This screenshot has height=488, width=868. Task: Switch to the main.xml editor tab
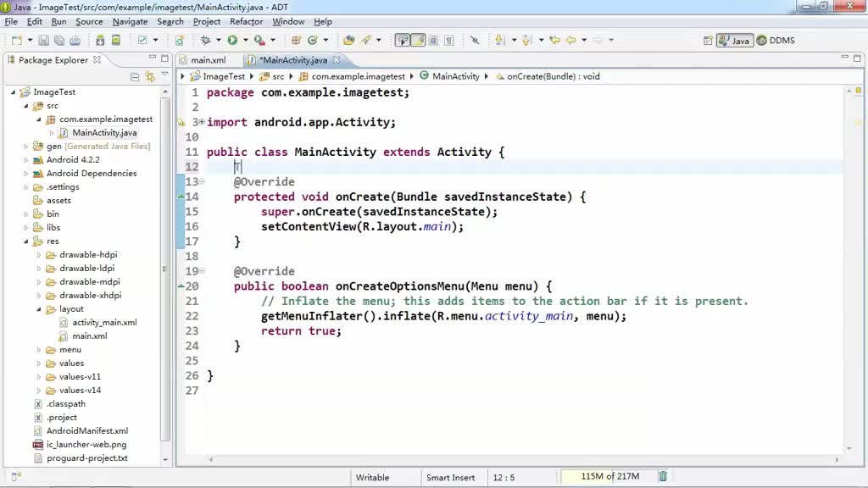click(209, 60)
